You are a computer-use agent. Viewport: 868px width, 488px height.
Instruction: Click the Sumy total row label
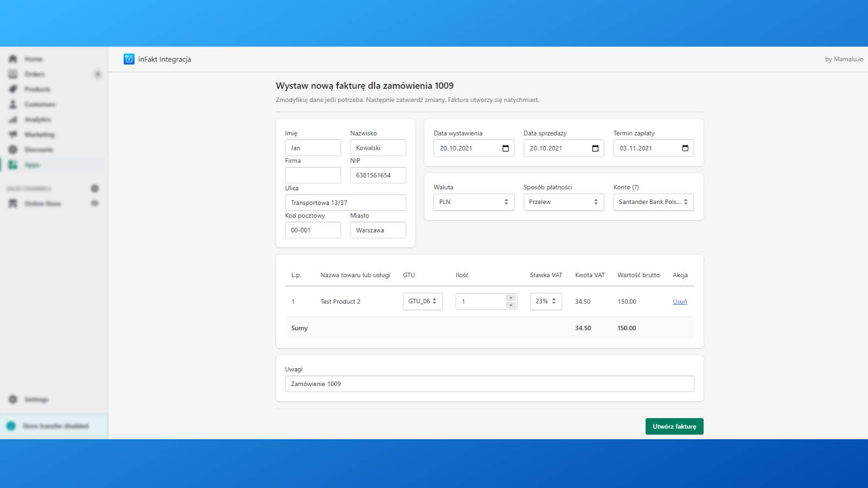(299, 328)
